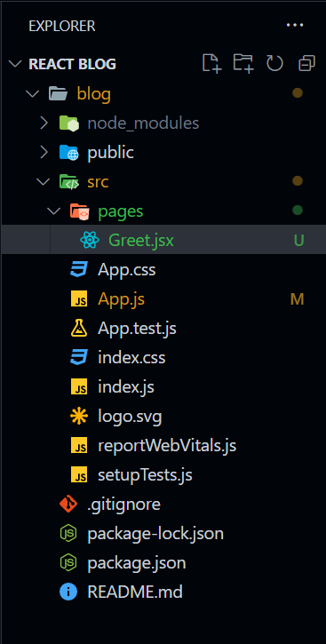
Task: Click the JS icon beside setupTests.js
Action: (x=79, y=475)
